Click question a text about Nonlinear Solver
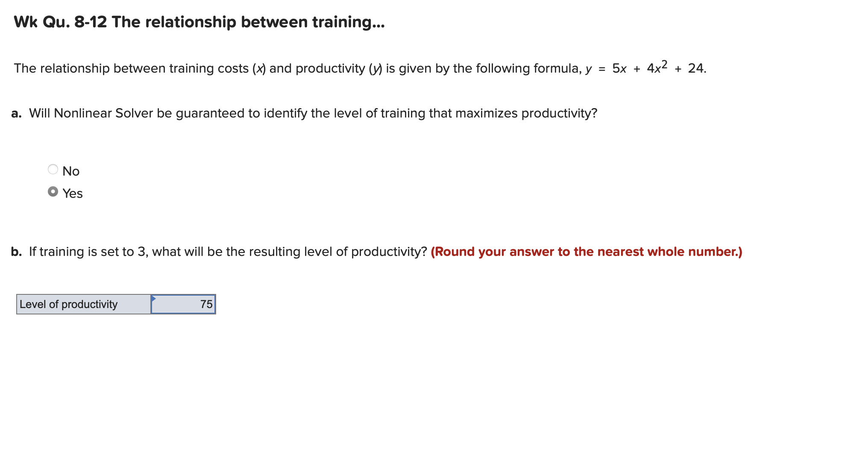 point(313,113)
